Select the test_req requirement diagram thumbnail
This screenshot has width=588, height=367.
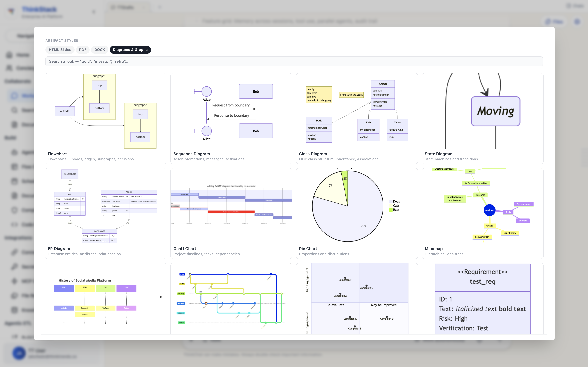pos(483,299)
